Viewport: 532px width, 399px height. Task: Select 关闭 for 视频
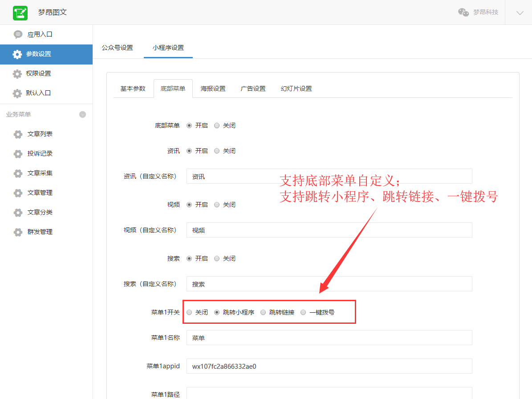[217, 205]
